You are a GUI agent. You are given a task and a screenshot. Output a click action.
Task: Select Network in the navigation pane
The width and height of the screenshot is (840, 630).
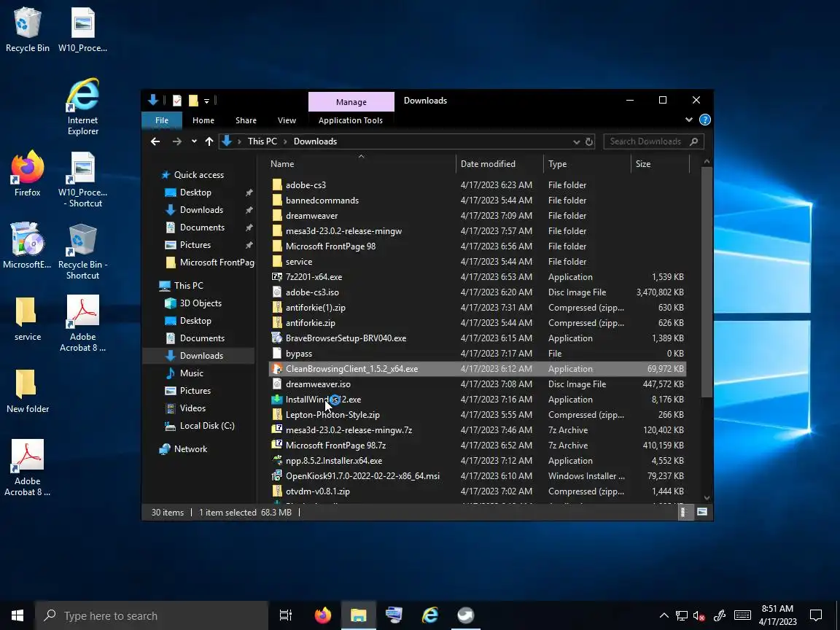click(x=190, y=449)
